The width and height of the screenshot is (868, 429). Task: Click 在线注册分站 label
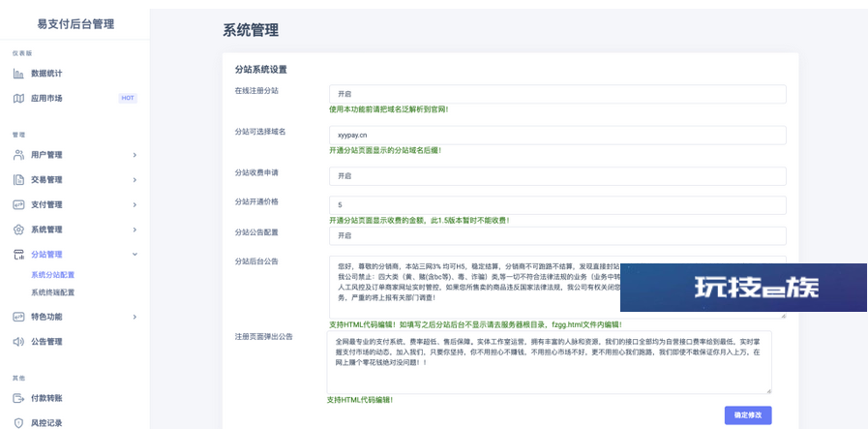pos(256,90)
